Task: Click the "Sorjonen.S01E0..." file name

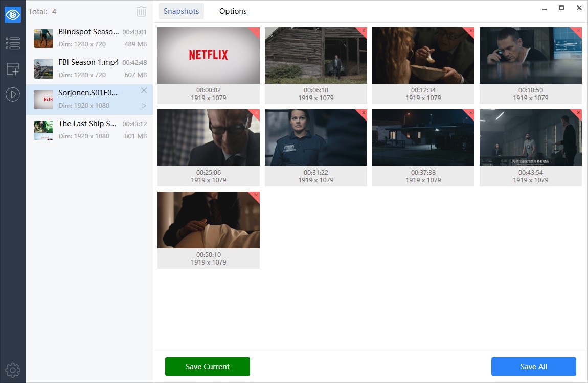Action: point(88,93)
